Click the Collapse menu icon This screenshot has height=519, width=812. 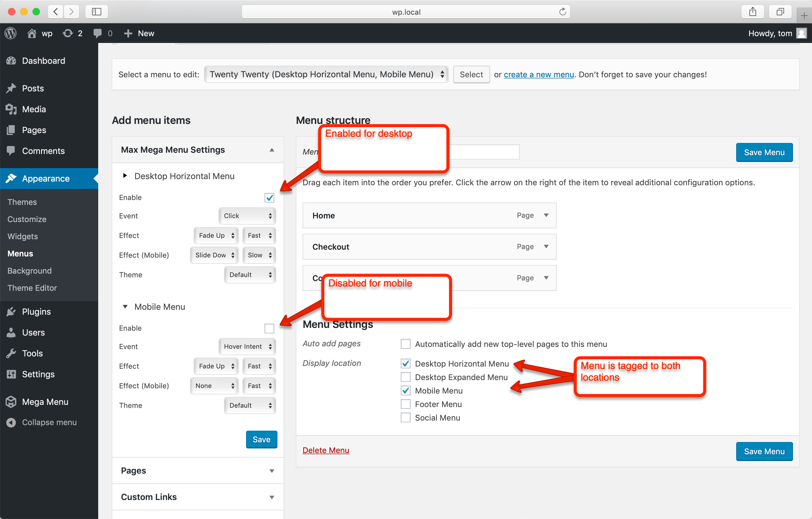[x=11, y=422]
